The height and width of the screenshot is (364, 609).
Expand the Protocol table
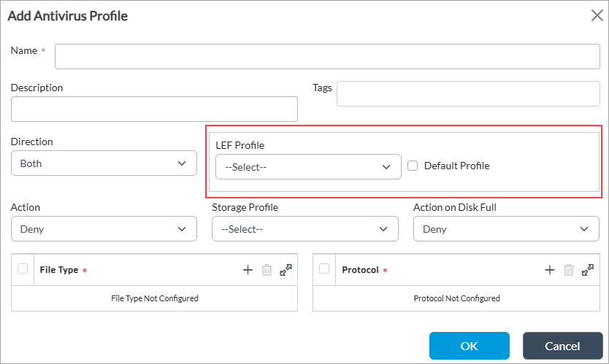[588, 270]
